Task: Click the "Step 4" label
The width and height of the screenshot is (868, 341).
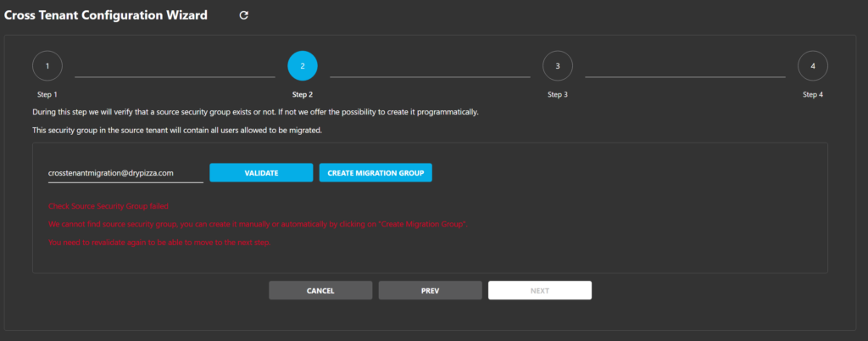Action: pyautogui.click(x=813, y=95)
